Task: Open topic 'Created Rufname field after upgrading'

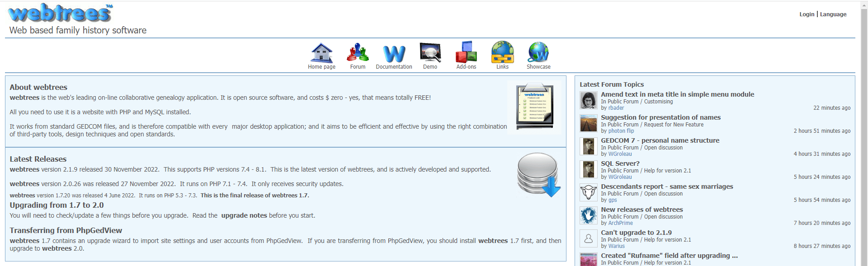Action: coord(670,256)
